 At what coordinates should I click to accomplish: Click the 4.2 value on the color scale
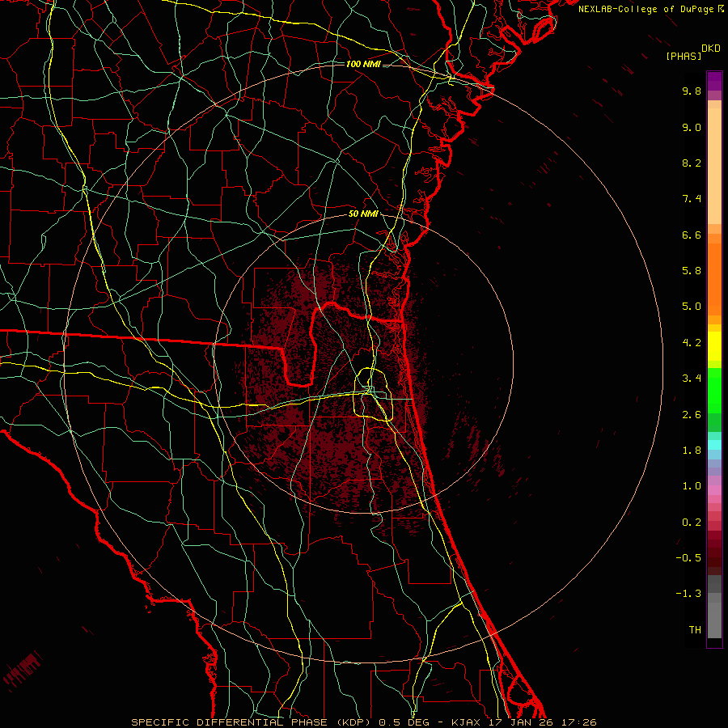pos(692,343)
